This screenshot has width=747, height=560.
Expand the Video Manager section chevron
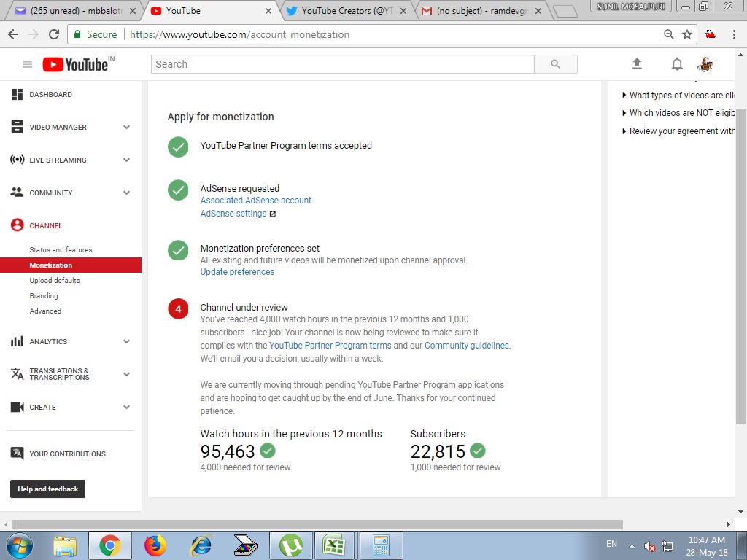[x=126, y=127]
